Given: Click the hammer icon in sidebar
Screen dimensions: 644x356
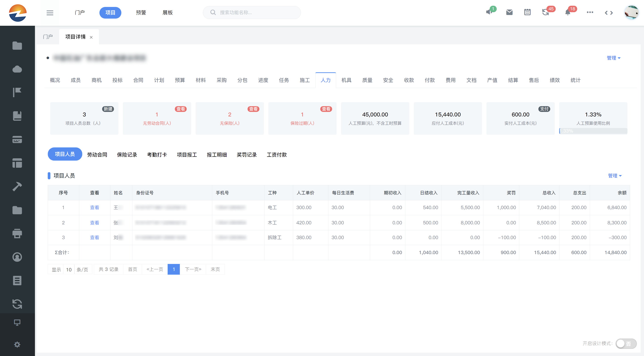Looking at the screenshot, I should click(x=17, y=187).
